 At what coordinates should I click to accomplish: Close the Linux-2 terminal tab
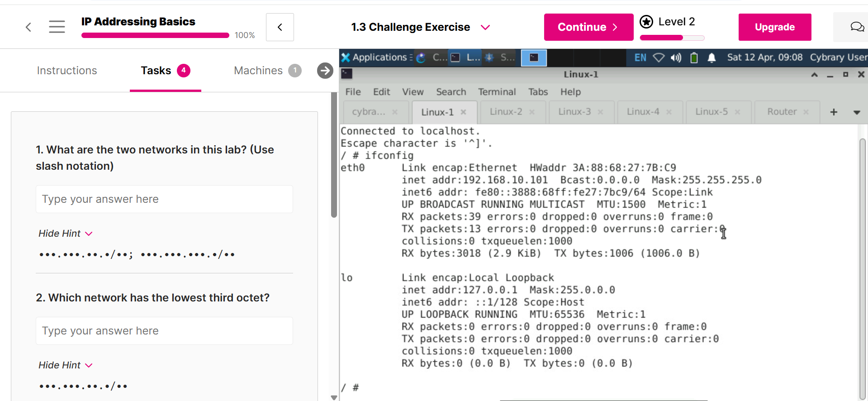tap(532, 112)
